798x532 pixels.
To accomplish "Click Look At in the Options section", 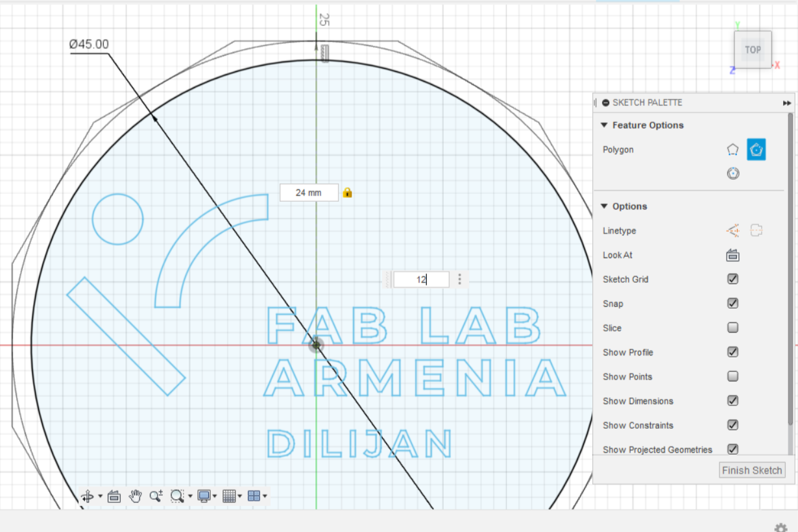I will (x=732, y=255).
